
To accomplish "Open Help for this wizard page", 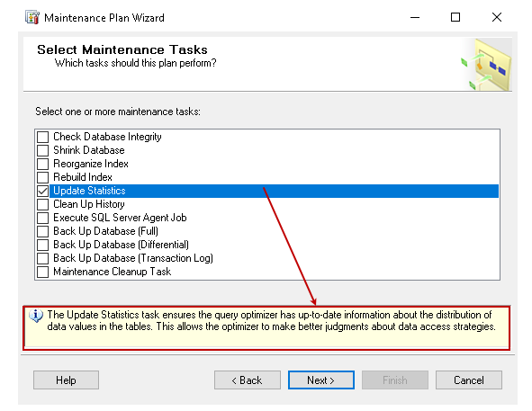I will point(66,380).
